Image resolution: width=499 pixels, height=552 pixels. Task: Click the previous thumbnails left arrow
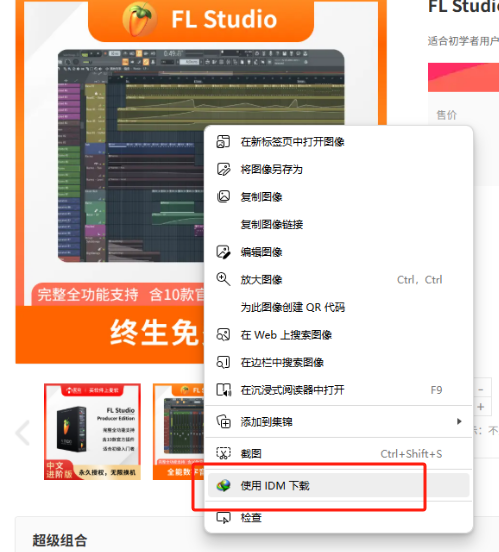pyautogui.click(x=23, y=432)
